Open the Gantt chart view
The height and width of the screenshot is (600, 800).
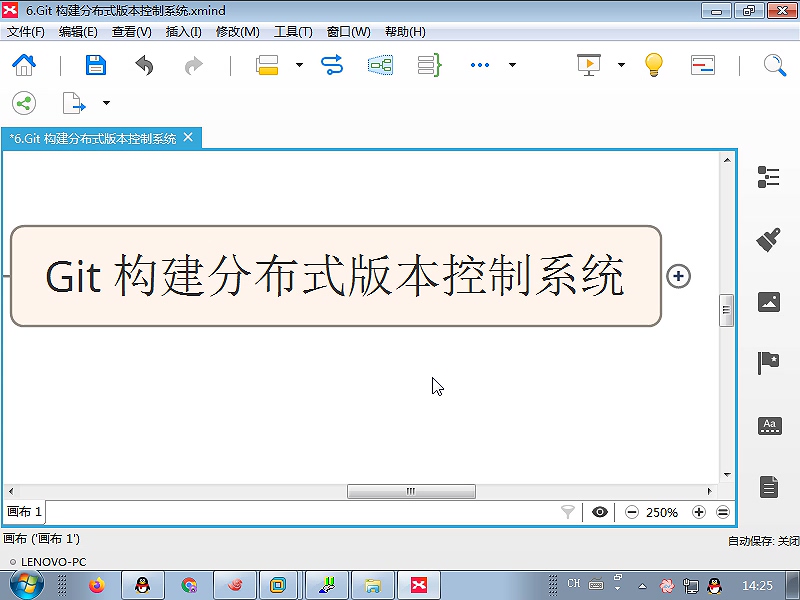coord(703,65)
